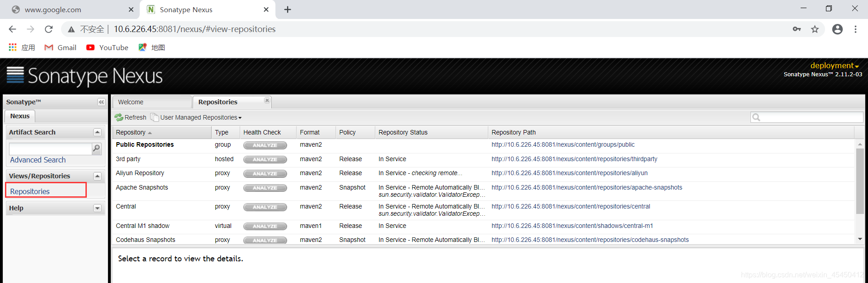Click the browser forward arrow

click(x=30, y=29)
